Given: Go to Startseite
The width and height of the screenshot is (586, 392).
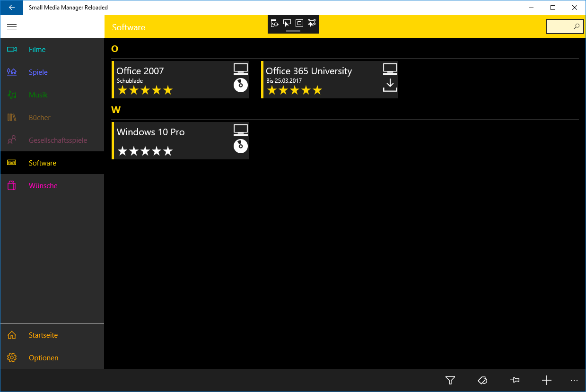Looking at the screenshot, I should (52, 335).
